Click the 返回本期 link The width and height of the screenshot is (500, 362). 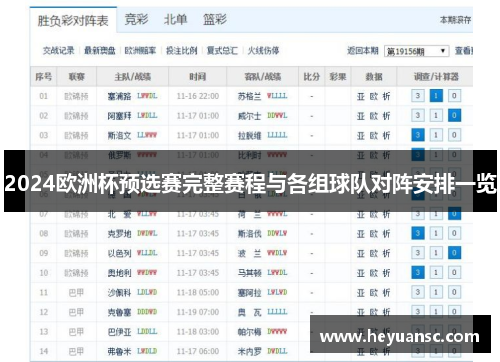click(363, 51)
